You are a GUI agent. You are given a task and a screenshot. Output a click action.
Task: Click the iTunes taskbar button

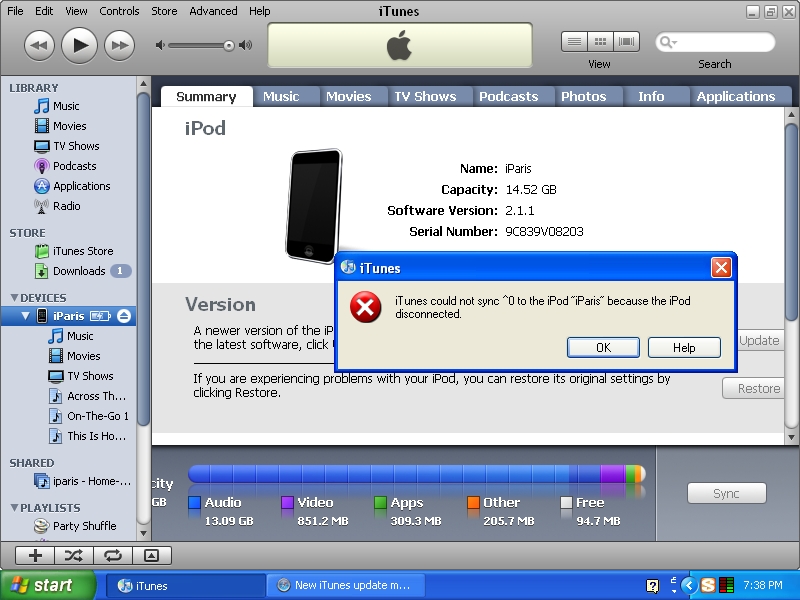coord(186,585)
